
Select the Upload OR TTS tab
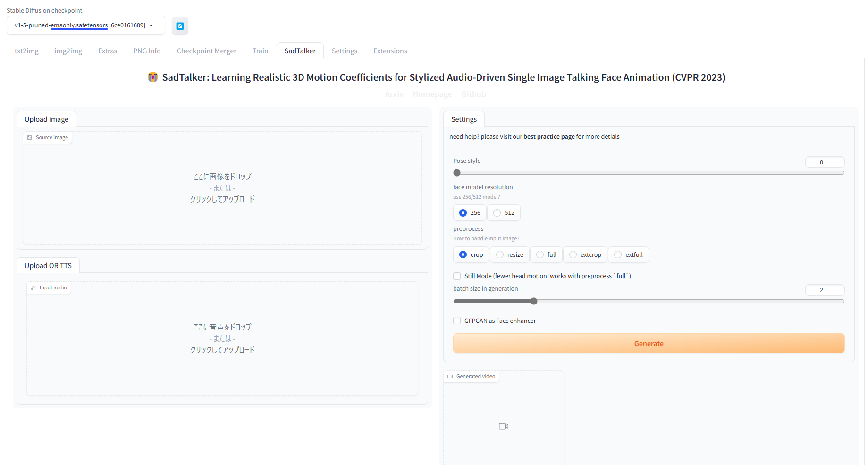tap(48, 266)
